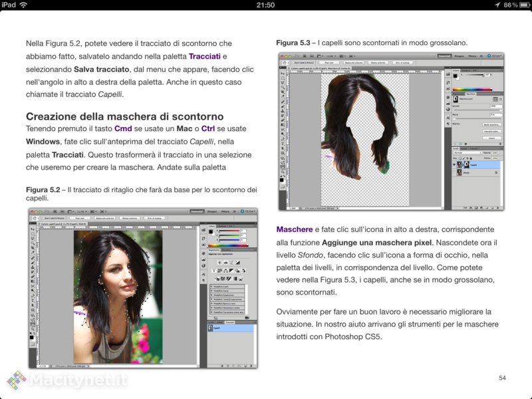Image resolution: width=532 pixels, height=399 pixels.
Task: Select the Gradient tool in Figure 5.2
Action: click(x=33, y=281)
